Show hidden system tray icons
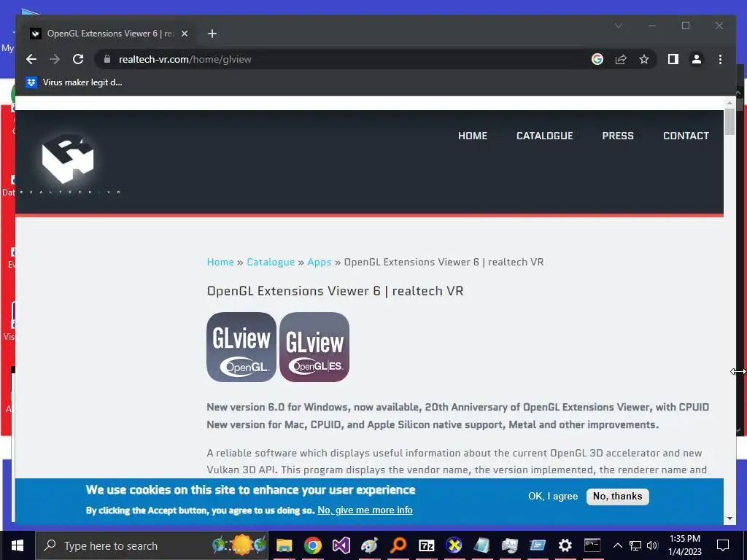747x560 pixels. pyautogui.click(x=617, y=545)
